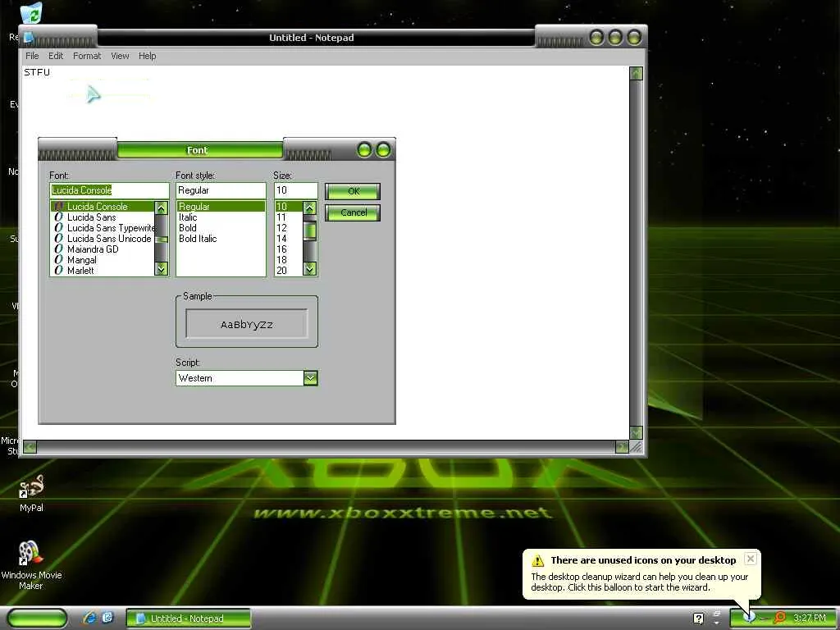The width and height of the screenshot is (840, 630).
Task: Click the Font dialog help button
Action: 364,150
